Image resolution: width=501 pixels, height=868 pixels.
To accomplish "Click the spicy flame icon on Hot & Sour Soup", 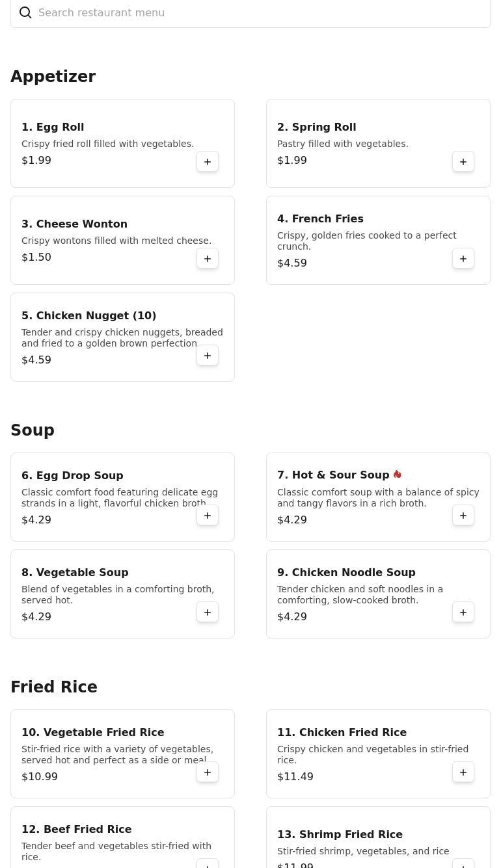I will coord(398,475).
